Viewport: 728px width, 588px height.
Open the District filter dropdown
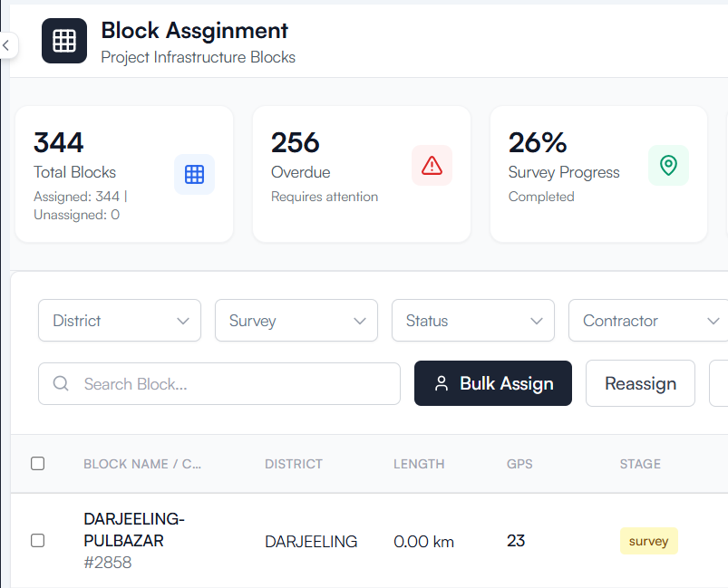(119, 320)
